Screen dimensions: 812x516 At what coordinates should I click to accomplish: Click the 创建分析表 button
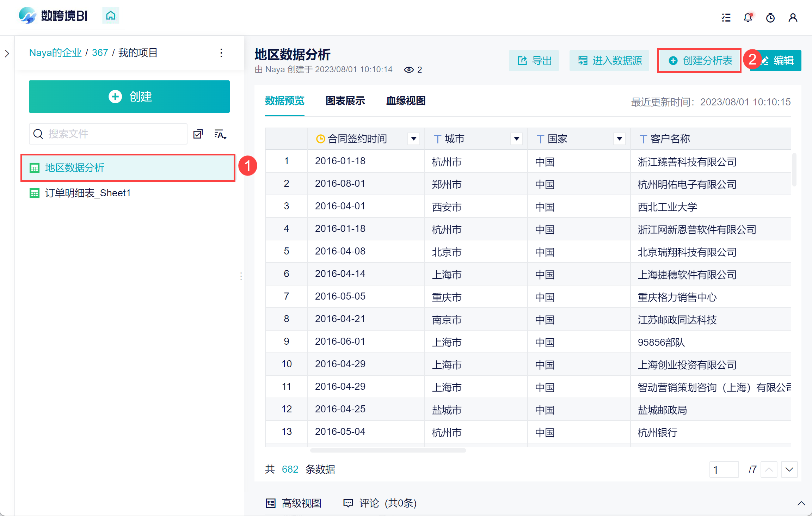(x=700, y=61)
